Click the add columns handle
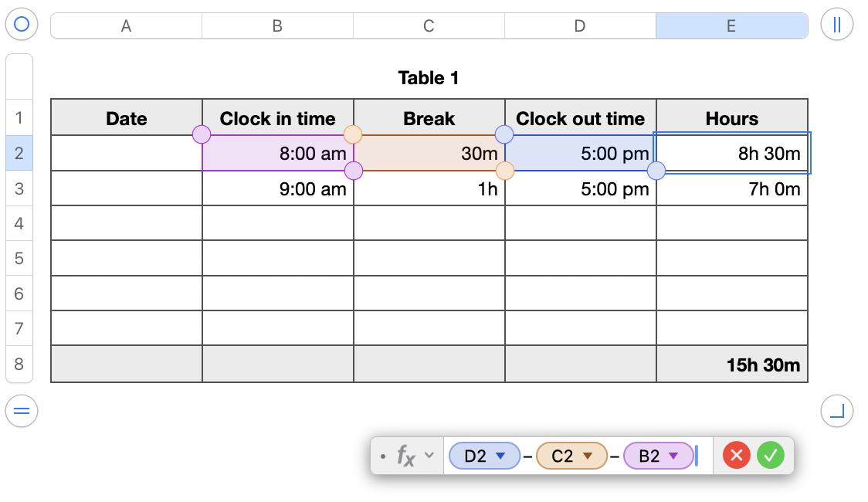This screenshot has width=868, height=502. pyautogui.click(x=837, y=25)
